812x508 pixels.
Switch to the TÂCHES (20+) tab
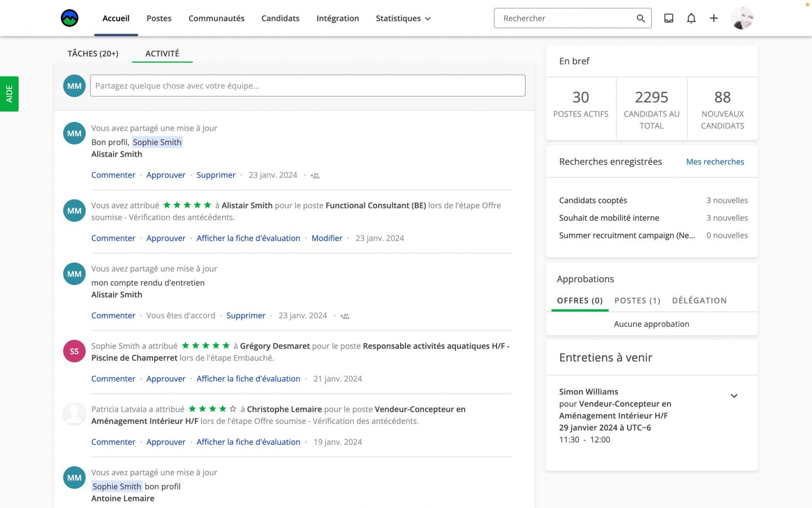pyautogui.click(x=93, y=53)
